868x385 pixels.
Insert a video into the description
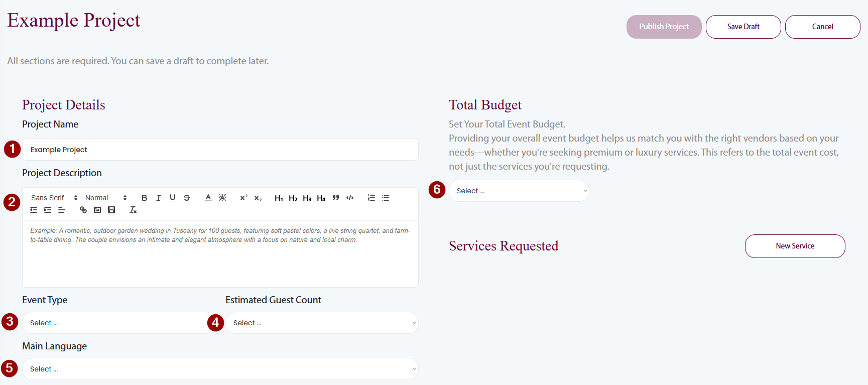111,210
